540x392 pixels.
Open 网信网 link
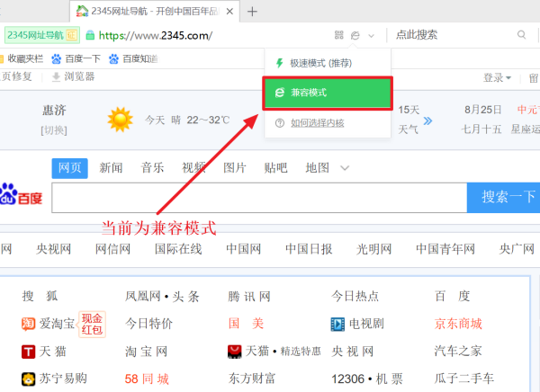[112, 249]
